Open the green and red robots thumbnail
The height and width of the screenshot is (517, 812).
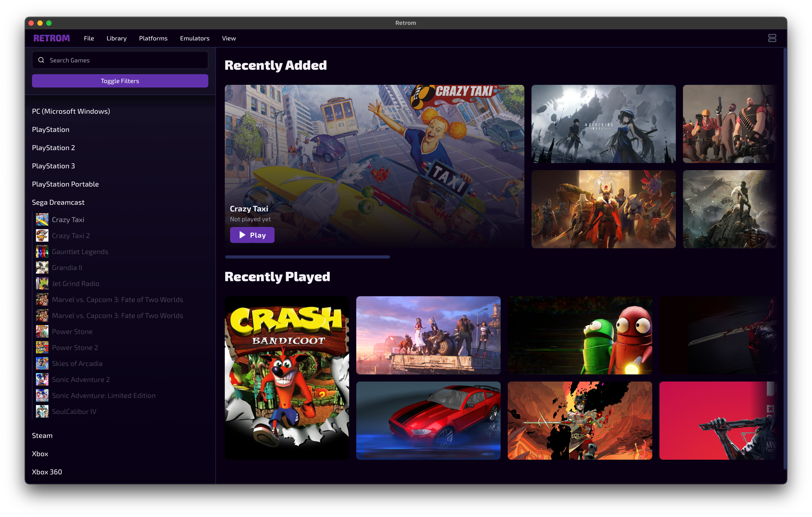point(580,335)
